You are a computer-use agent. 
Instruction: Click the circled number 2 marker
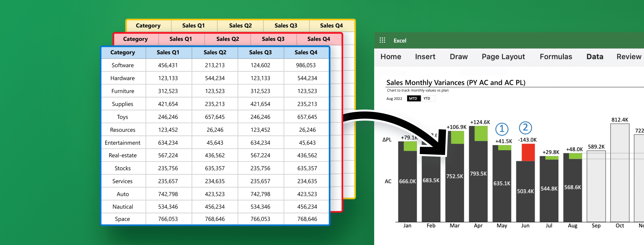click(x=525, y=128)
